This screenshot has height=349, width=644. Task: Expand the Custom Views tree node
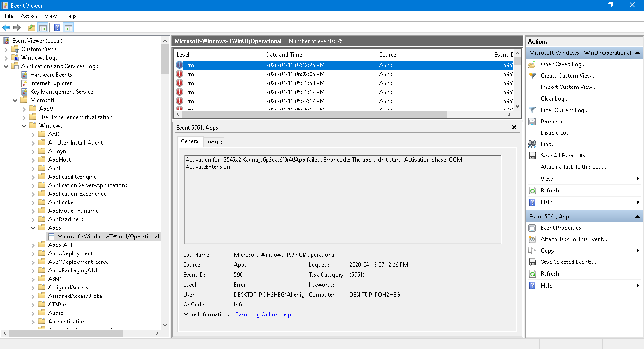[x=6, y=49]
